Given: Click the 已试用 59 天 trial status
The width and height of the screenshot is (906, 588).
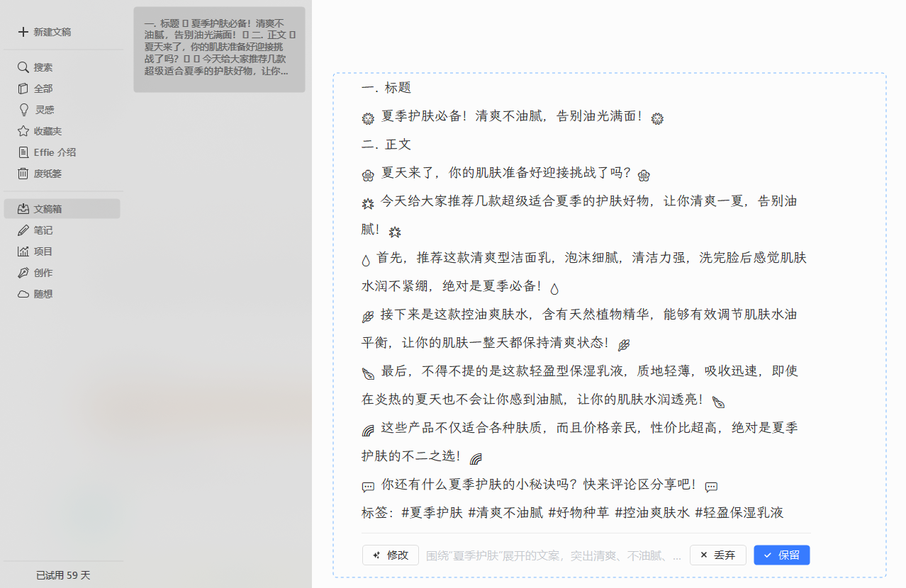Looking at the screenshot, I should [x=63, y=575].
